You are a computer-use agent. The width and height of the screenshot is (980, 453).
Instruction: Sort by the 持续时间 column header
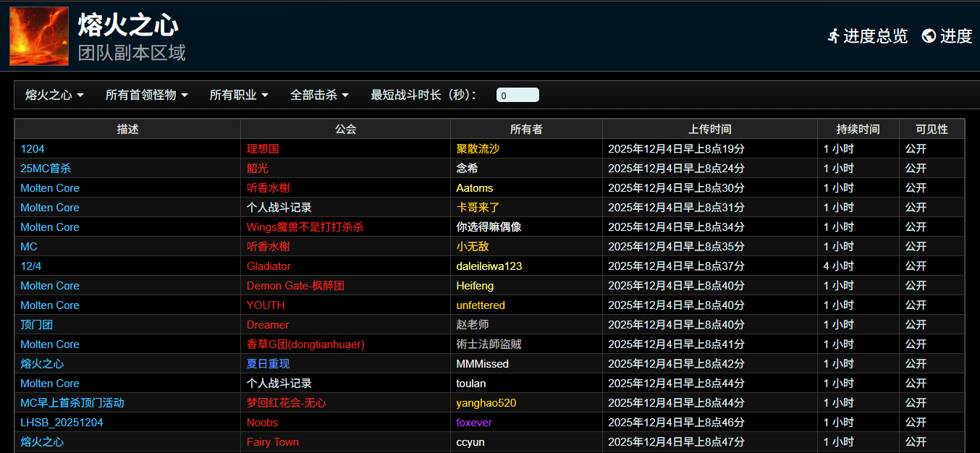coord(858,129)
